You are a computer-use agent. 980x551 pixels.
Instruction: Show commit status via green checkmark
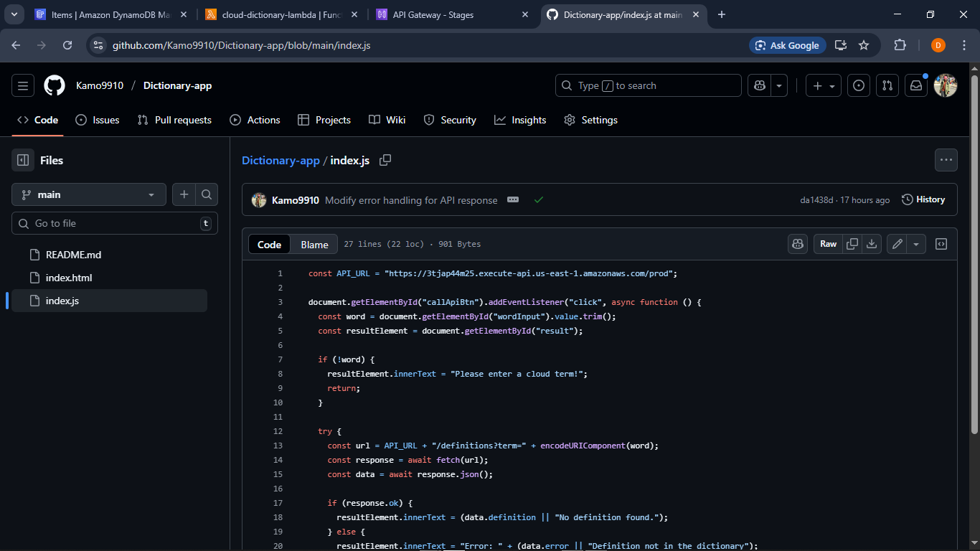[x=539, y=200]
